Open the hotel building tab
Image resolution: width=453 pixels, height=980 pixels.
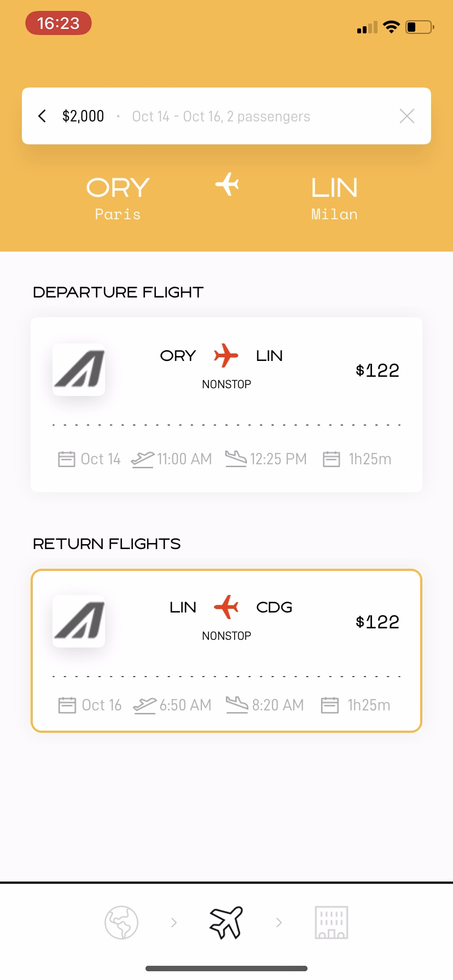coord(331,923)
